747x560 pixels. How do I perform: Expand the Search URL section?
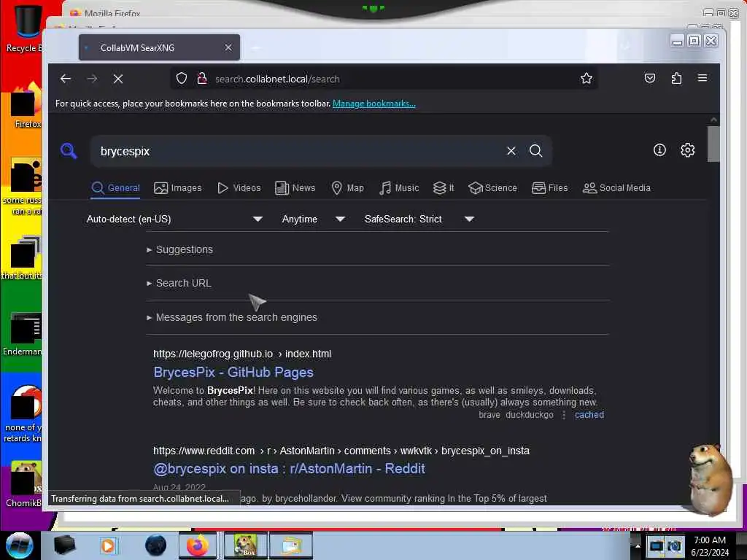[179, 283]
